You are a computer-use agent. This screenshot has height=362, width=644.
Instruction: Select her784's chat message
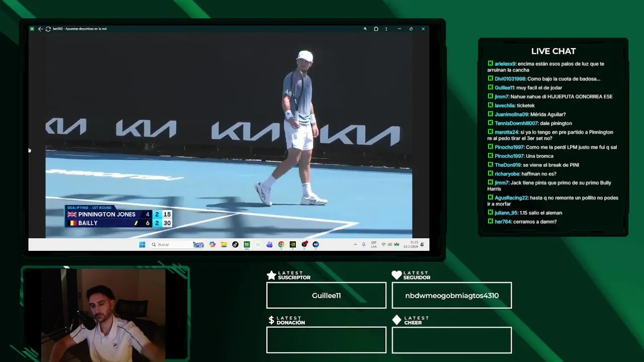pyautogui.click(x=522, y=222)
